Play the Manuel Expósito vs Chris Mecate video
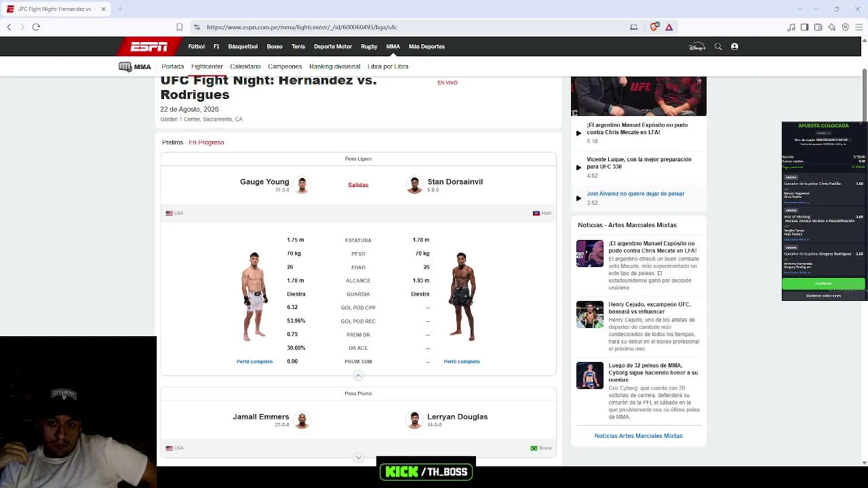This screenshot has width=868, height=488. (x=578, y=133)
